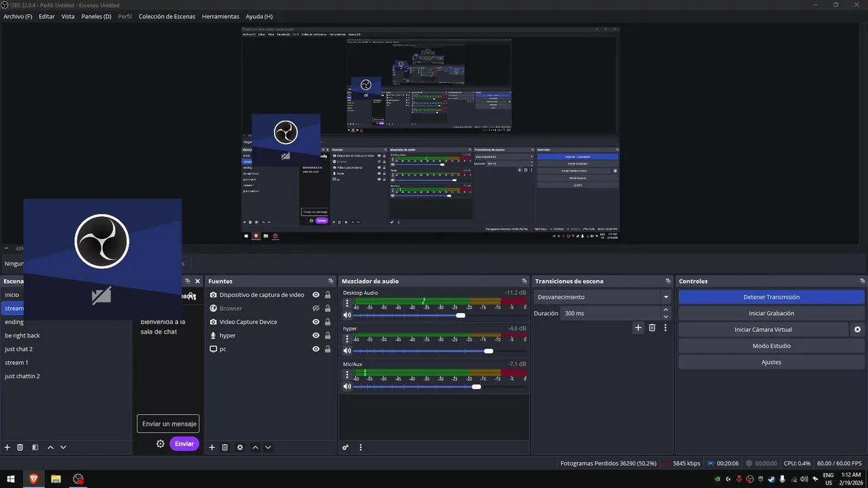Hide the pc source
This screenshot has width=868, height=488.
(316, 349)
